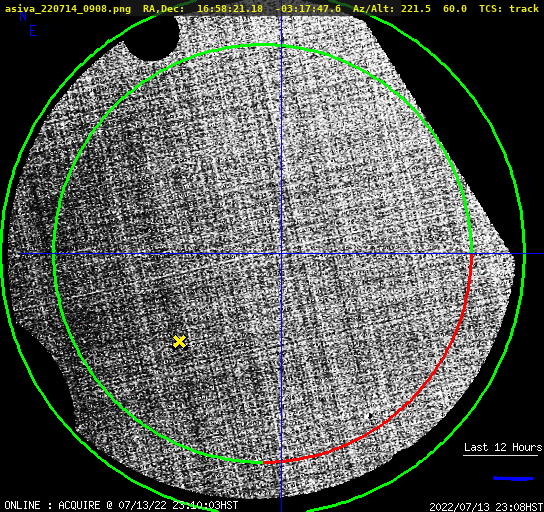Click the blue E compass label
Viewport: 544px width, 512px height.
[33, 31]
